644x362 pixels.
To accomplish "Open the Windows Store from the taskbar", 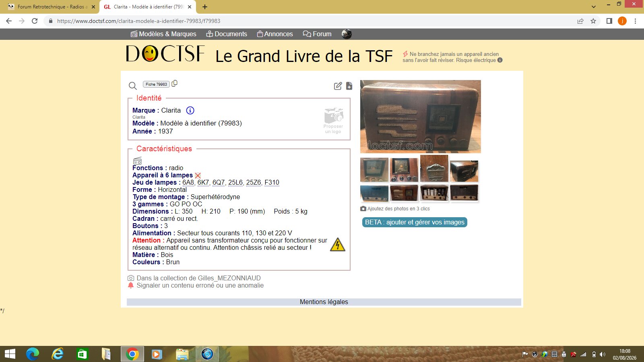I will coord(82,354).
